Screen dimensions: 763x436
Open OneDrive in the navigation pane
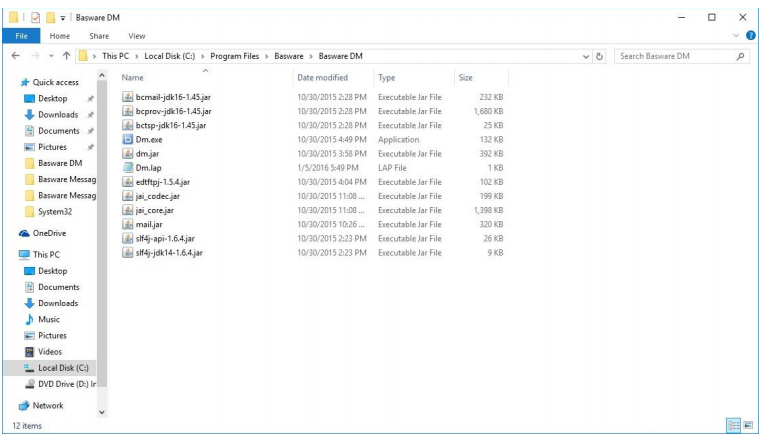49,233
